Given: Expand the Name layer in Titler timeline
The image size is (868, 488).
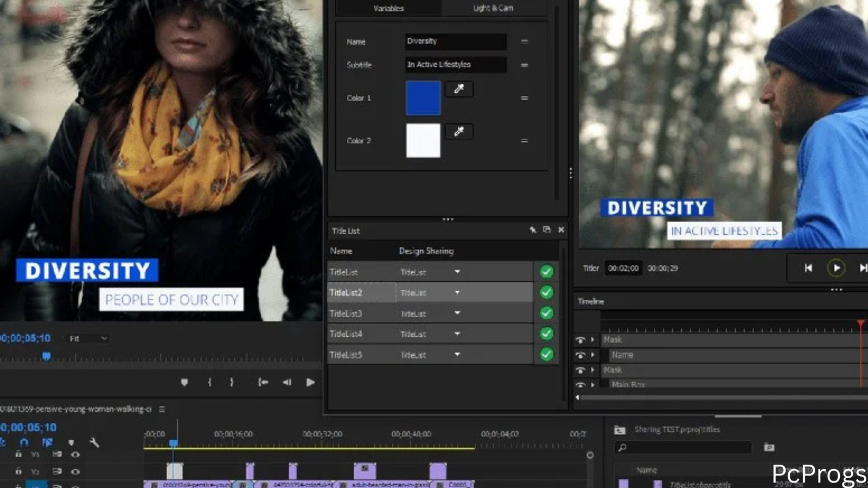Looking at the screenshot, I should [592, 355].
